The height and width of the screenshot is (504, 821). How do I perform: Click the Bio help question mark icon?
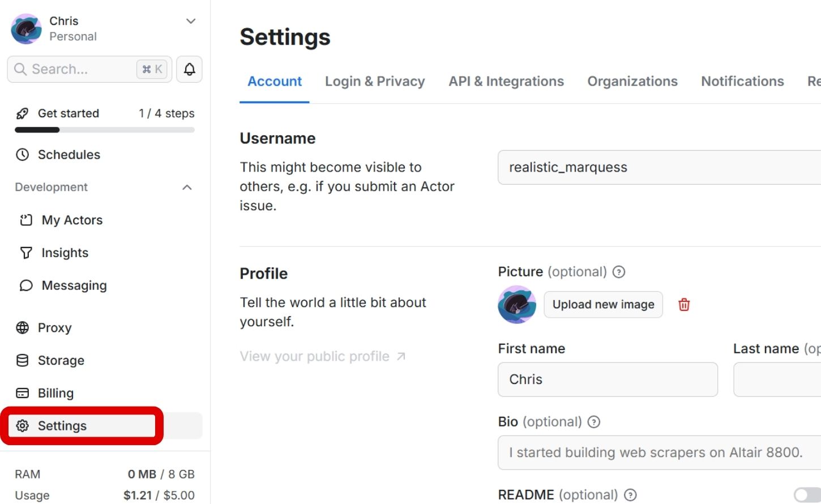(594, 422)
